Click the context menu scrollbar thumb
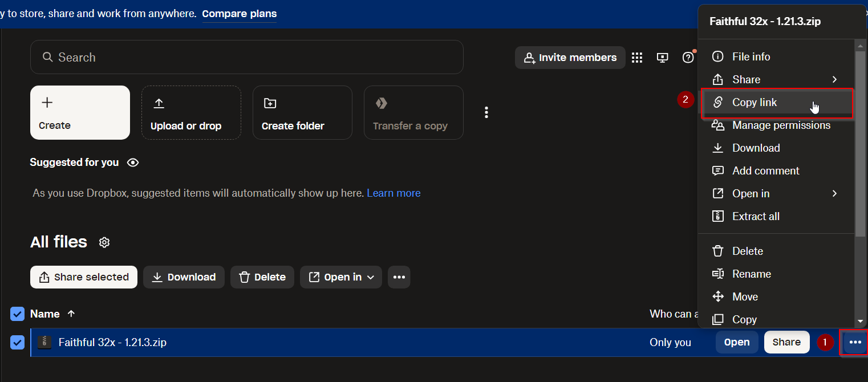Viewport: 868px width, 382px height. pos(861,143)
